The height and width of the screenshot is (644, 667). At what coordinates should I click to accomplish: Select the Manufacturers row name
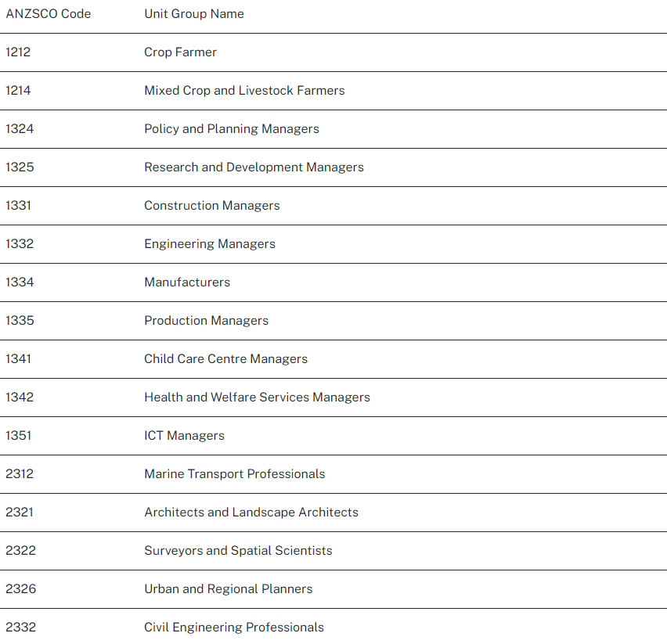[187, 282]
